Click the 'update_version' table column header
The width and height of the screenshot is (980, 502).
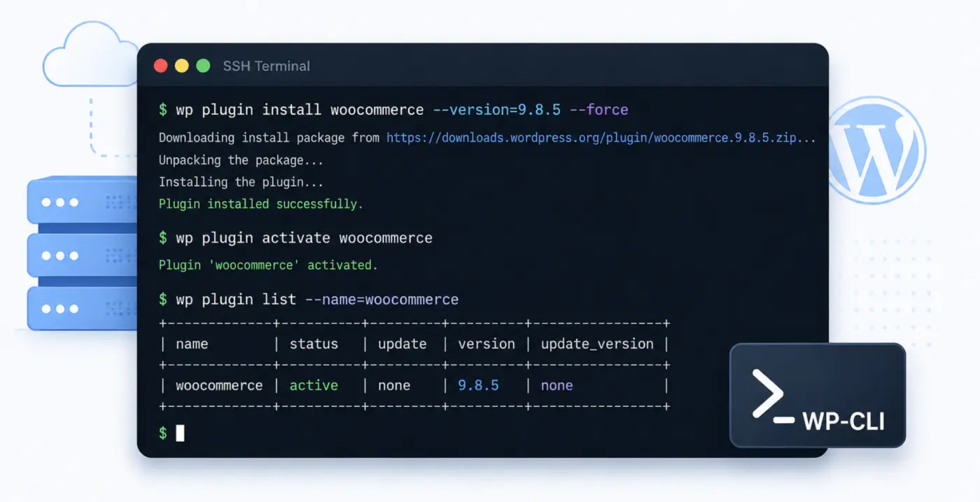(597, 344)
